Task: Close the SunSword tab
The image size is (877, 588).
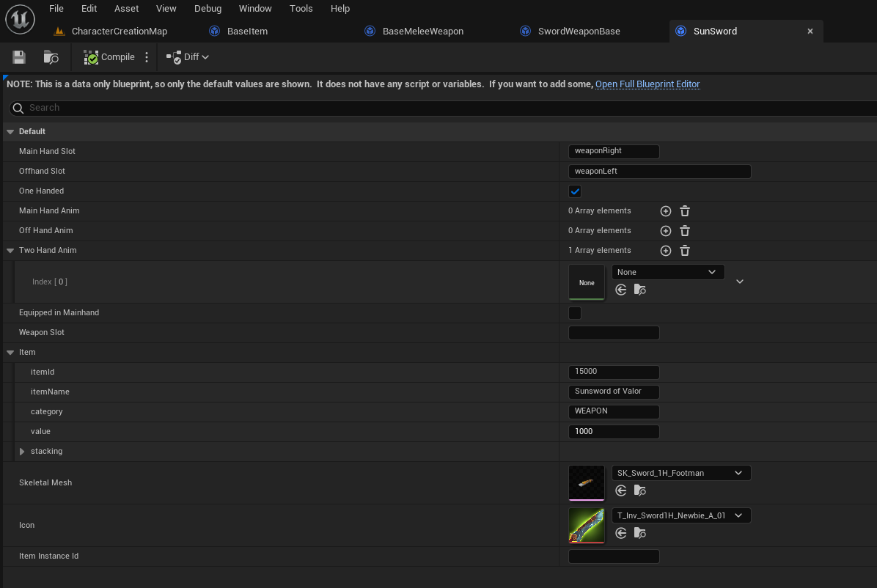Action: pyautogui.click(x=810, y=32)
